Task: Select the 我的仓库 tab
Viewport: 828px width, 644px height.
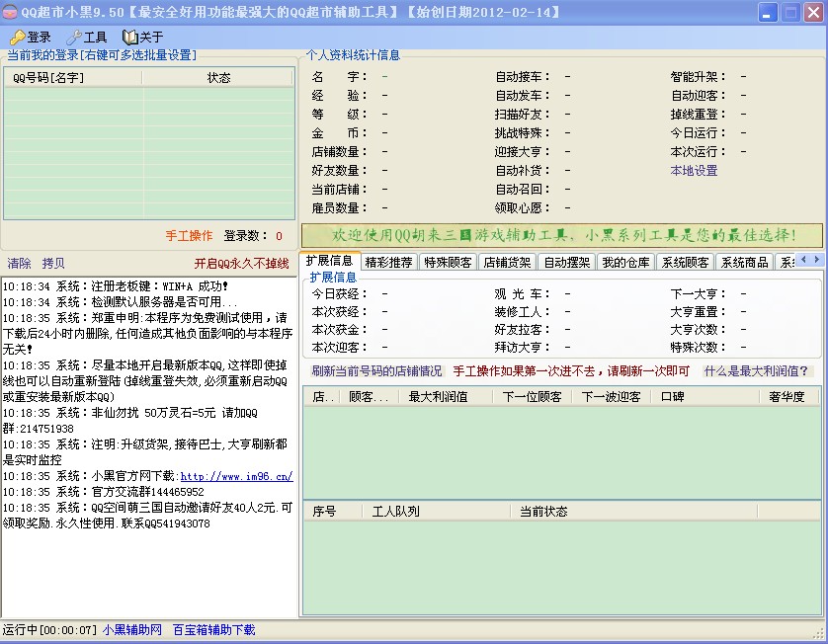Action: tap(625, 263)
